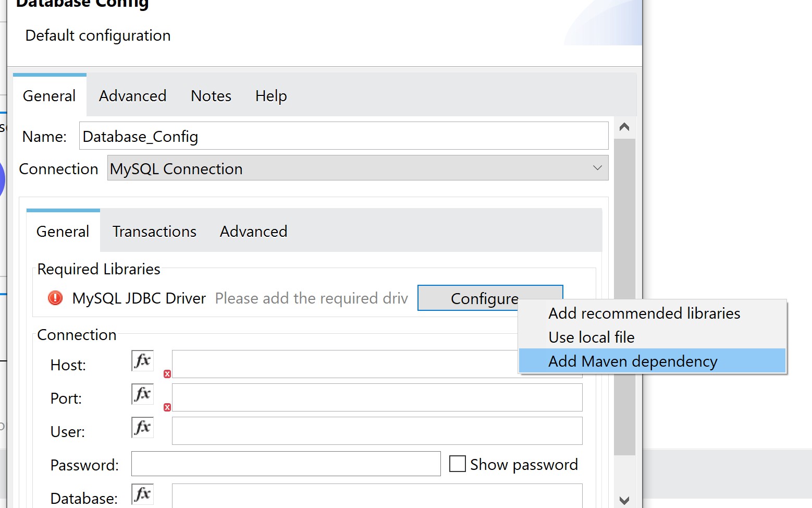Enable the Show password checkbox
This screenshot has width=812, height=508.
[x=457, y=464]
